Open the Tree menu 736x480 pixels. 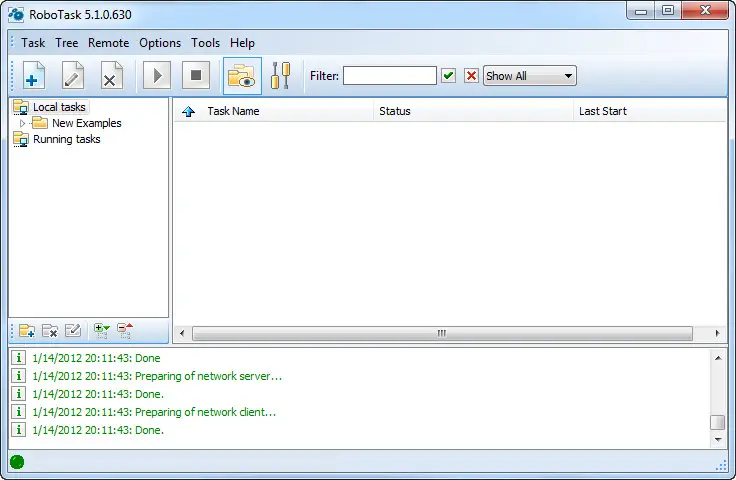(67, 43)
